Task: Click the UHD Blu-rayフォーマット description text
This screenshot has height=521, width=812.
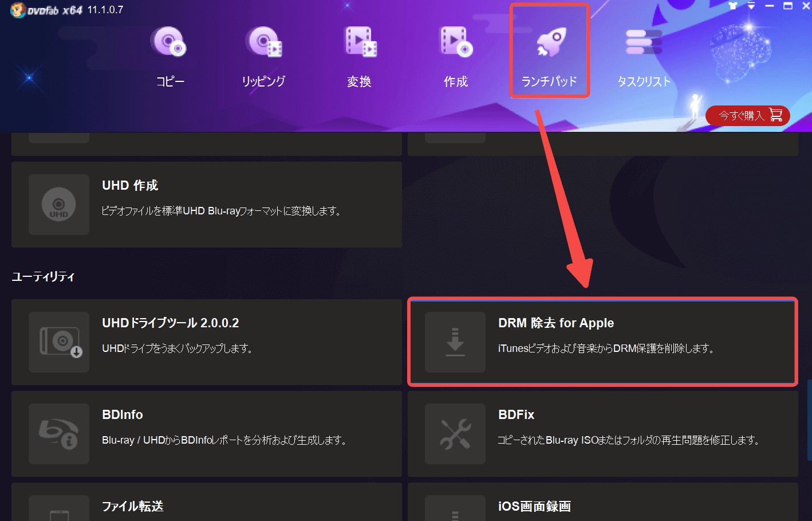Action: [222, 211]
